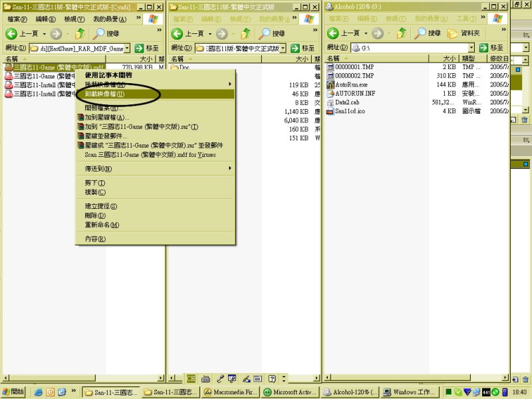The height and width of the screenshot is (399, 532).
Task: Choose 複製(C) from the context menu
Action: coord(156,192)
